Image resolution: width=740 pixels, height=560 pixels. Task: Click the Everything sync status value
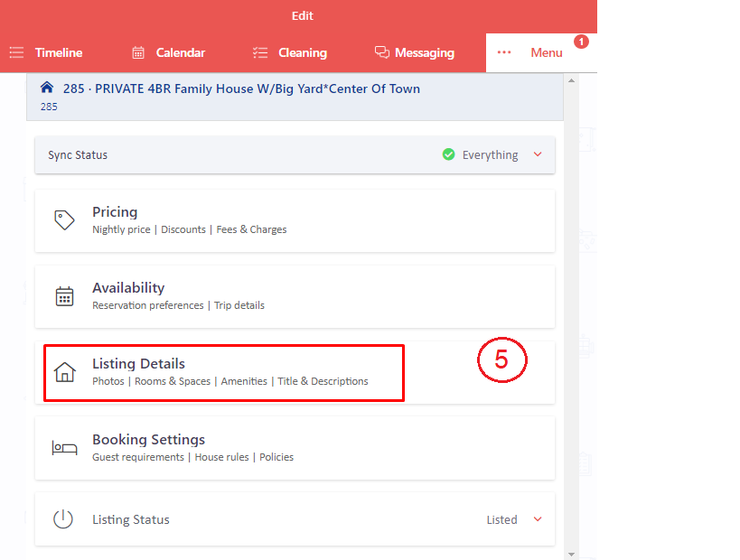point(490,154)
